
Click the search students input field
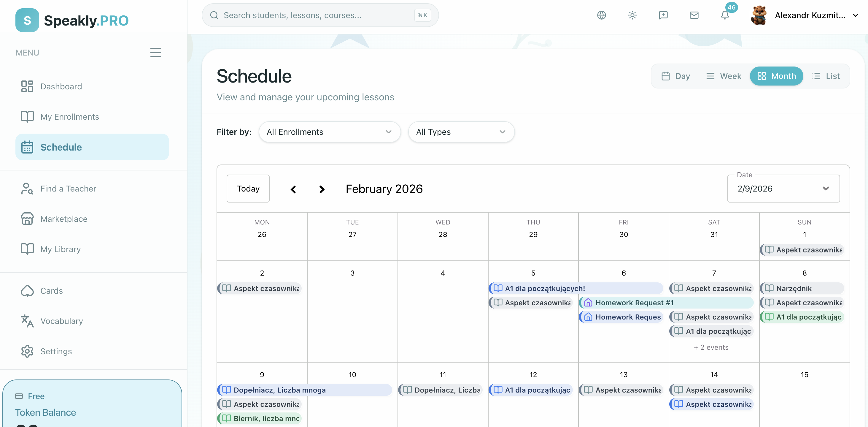point(317,15)
